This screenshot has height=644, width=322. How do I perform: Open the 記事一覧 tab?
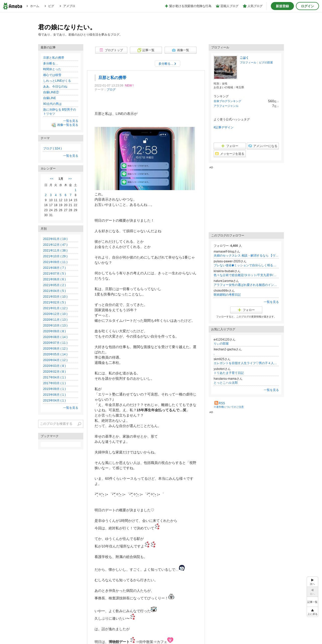tap(146, 50)
